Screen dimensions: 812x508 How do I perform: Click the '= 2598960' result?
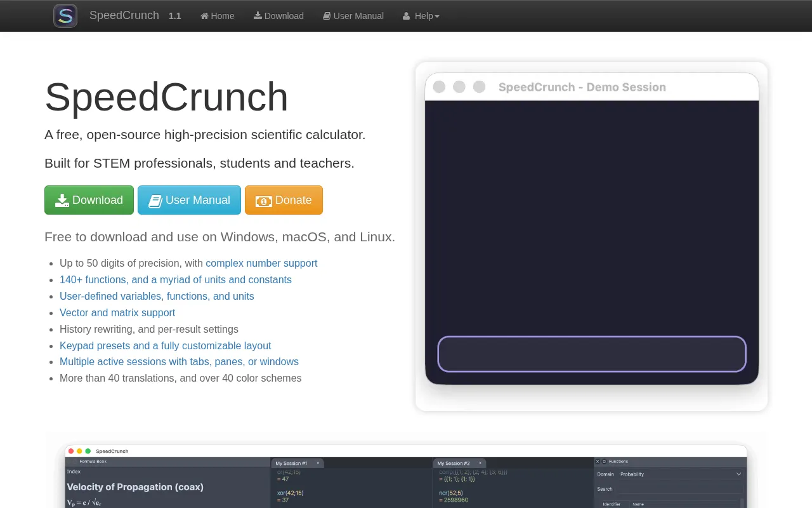tap(454, 500)
